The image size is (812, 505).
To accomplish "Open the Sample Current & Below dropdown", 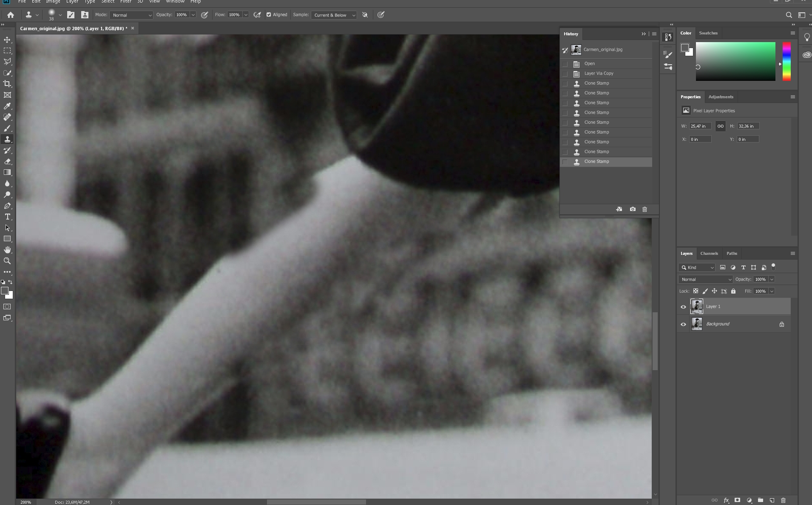I will [334, 15].
